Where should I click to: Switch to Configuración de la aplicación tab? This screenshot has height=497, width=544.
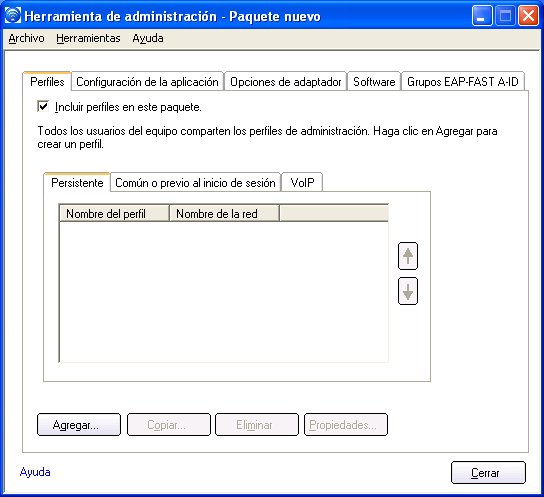pos(147,82)
